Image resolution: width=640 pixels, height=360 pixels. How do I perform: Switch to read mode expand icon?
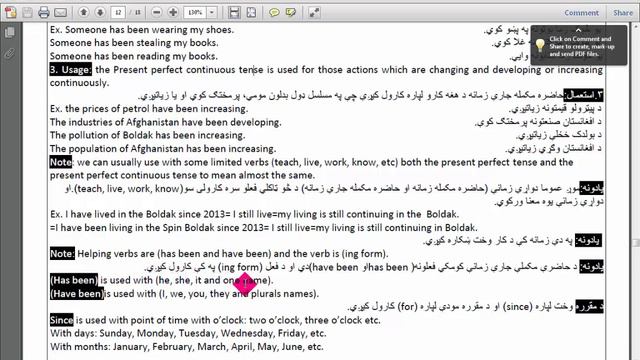[314, 13]
